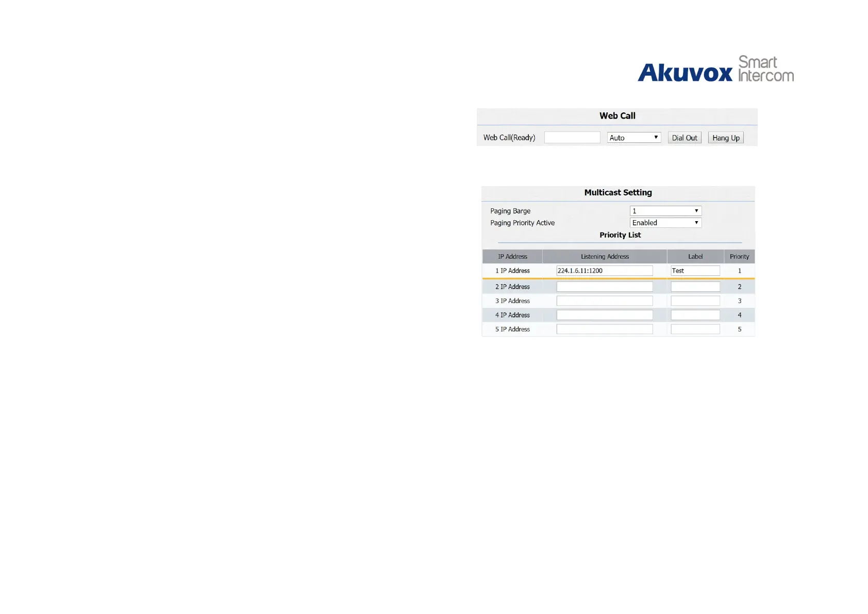Click label field for 2 IP Address
The image size is (868, 614).
click(x=695, y=287)
